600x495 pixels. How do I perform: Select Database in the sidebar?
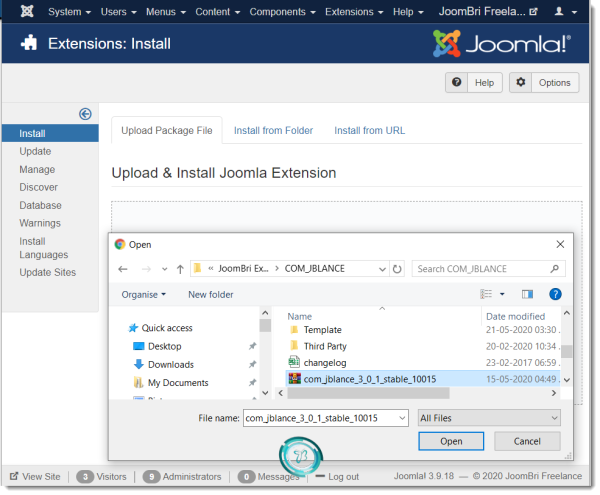tap(40, 205)
